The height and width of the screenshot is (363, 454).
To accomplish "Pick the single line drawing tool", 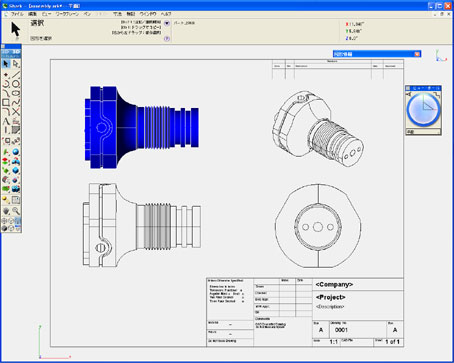I will point(16,74).
